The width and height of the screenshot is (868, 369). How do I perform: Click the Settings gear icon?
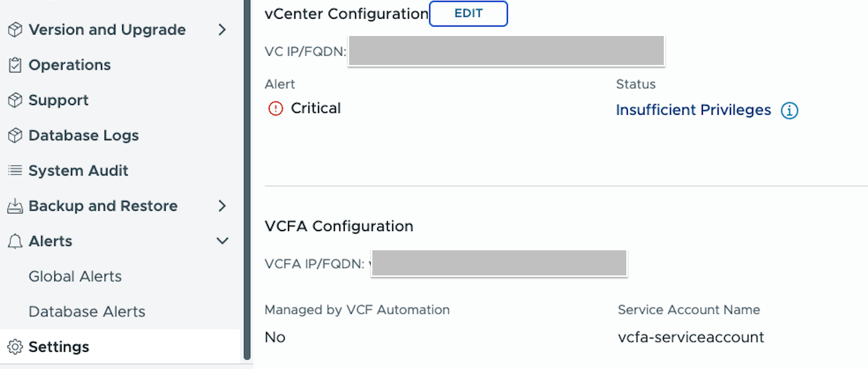pyautogui.click(x=15, y=347)
